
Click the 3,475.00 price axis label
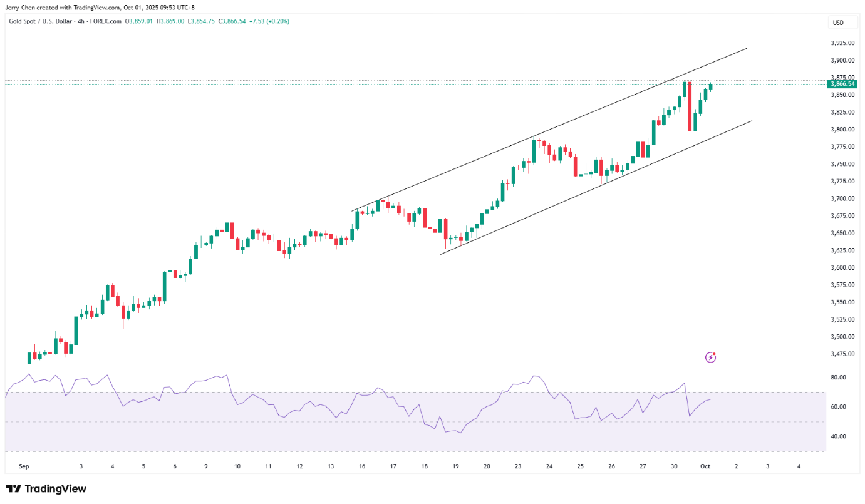point(842,354)
